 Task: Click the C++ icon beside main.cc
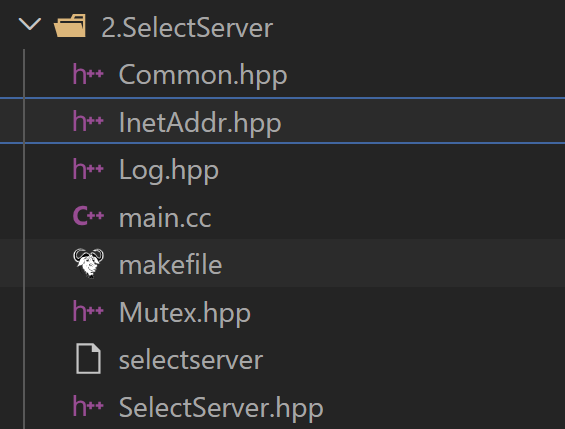(88, 216)
